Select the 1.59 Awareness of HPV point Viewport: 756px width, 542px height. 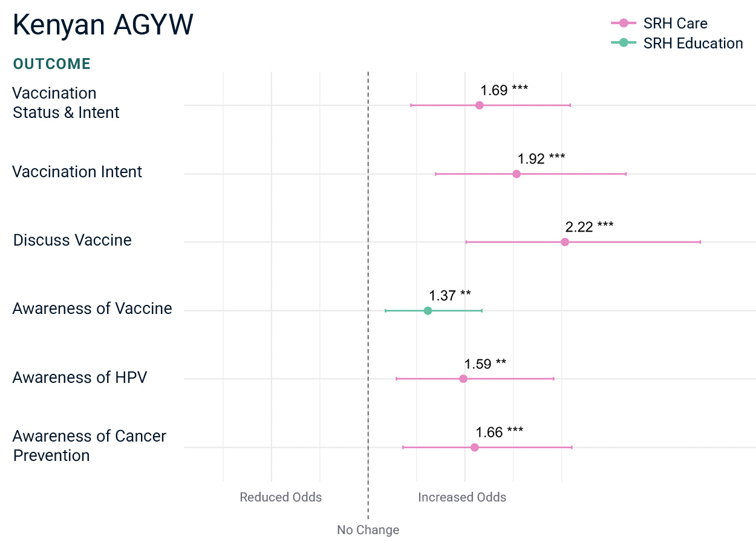(463, 379)
